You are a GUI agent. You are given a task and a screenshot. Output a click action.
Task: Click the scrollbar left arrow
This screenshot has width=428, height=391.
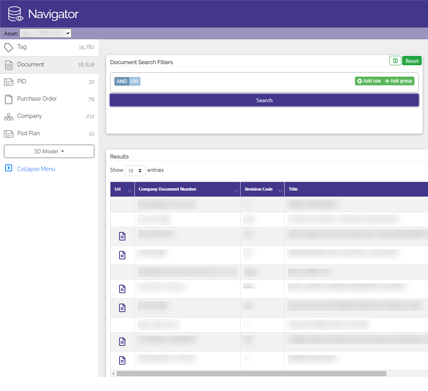[113, 374]
